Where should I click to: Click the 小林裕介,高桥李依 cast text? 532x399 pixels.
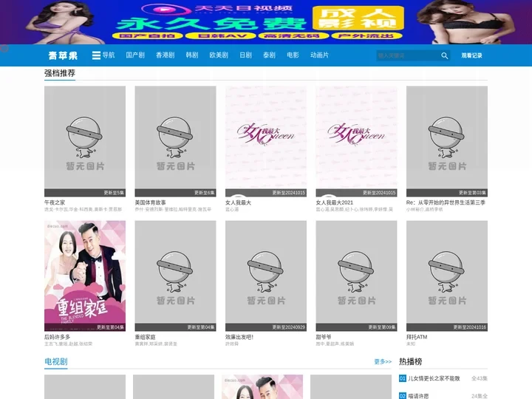tap(424, 209)
